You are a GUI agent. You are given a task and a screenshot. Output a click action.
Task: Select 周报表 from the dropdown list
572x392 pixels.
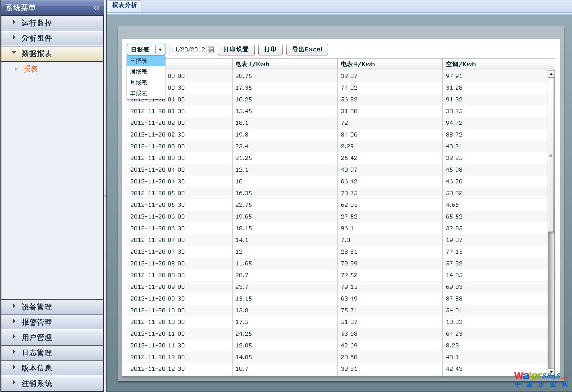(x=139, y=72)
